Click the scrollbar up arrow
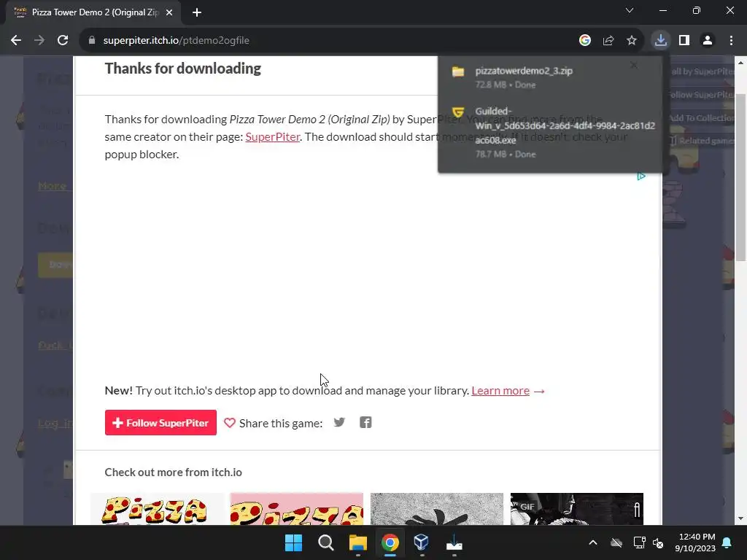 pos(740,63)
